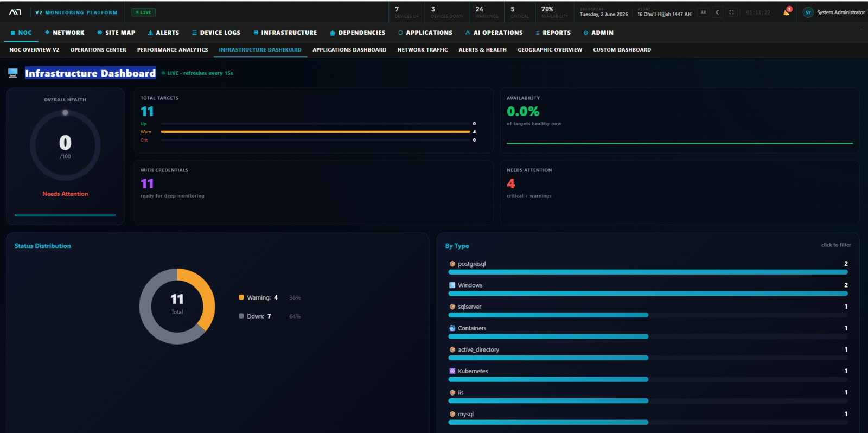Click the 'click to filter' hint
This screenshot has height=433, width=868.
[836, 245]
